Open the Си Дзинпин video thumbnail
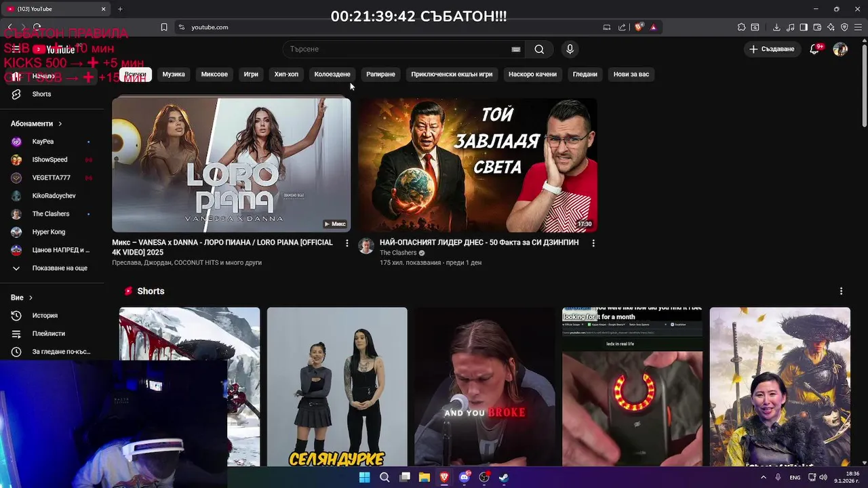Image resolution: width=868 pixels, height=488 pixels. [x=478, y=165]
